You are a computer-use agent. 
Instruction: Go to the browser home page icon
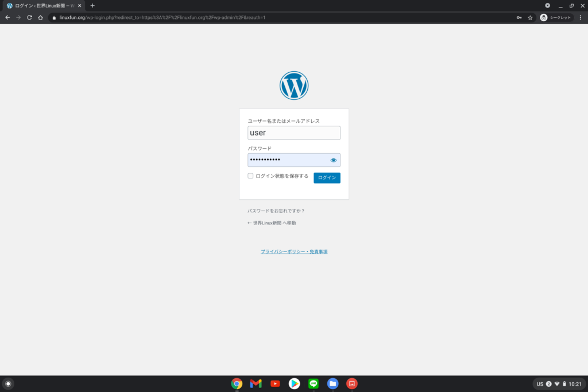coord(41,17)
